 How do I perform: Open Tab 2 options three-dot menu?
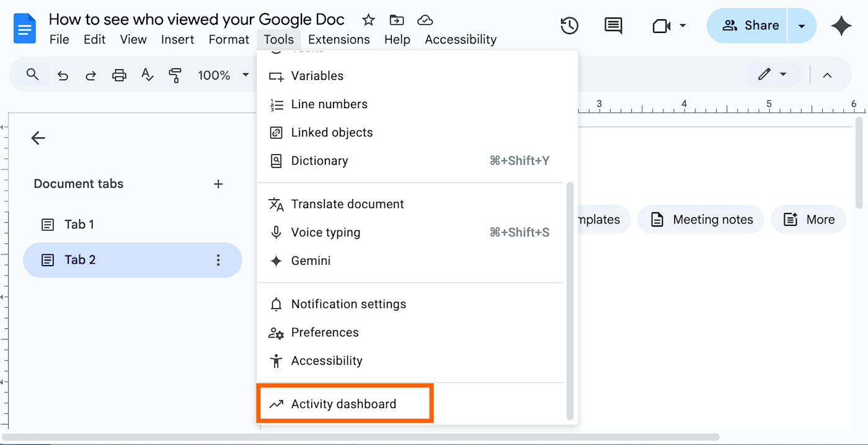click(218, 260)
